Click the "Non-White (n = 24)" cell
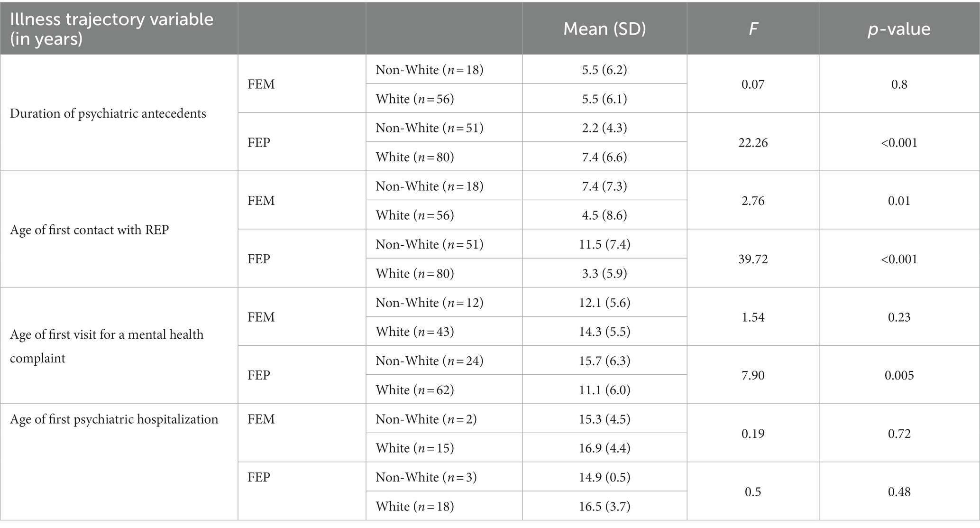The image size is (980, 528). [430, 361]
